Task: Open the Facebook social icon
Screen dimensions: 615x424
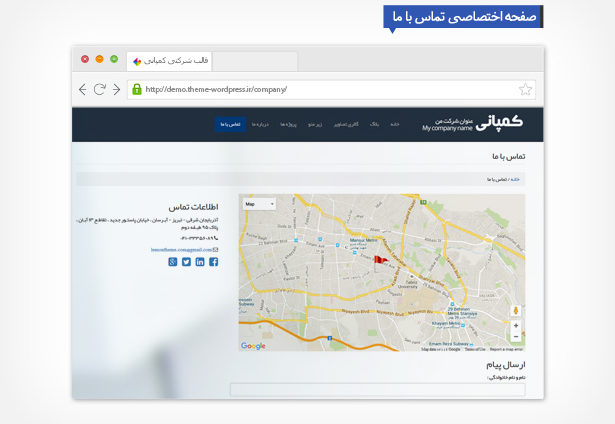Action: (x=212, y=262)
